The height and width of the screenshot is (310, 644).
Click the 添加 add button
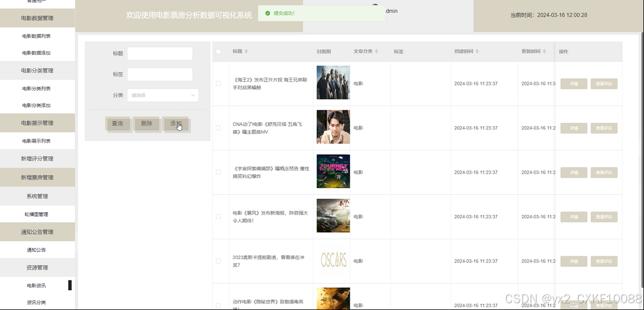(176, 123)
